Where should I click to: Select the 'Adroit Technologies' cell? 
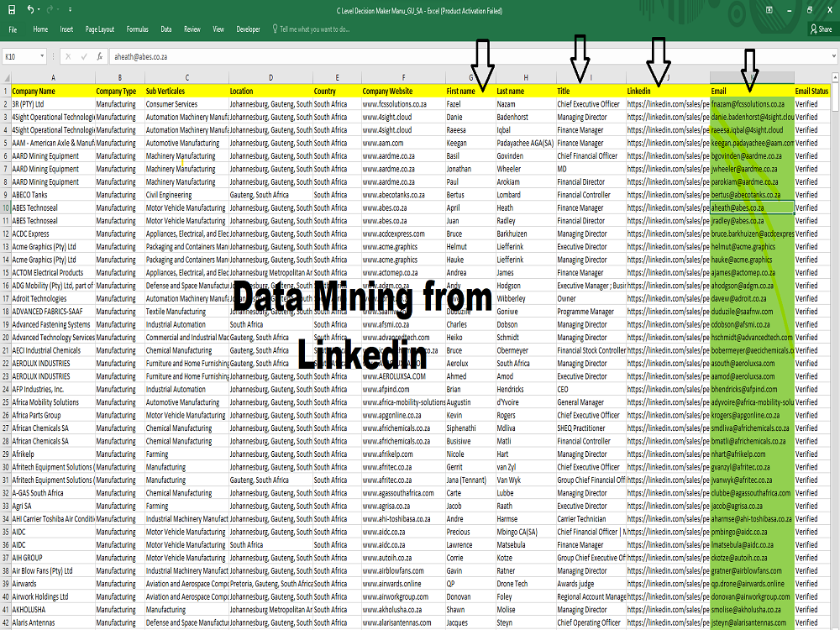click(53, 298)
